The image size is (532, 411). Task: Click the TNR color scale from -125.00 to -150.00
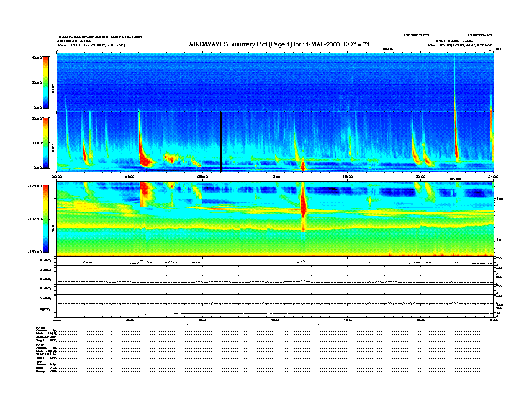coord(46,219)
